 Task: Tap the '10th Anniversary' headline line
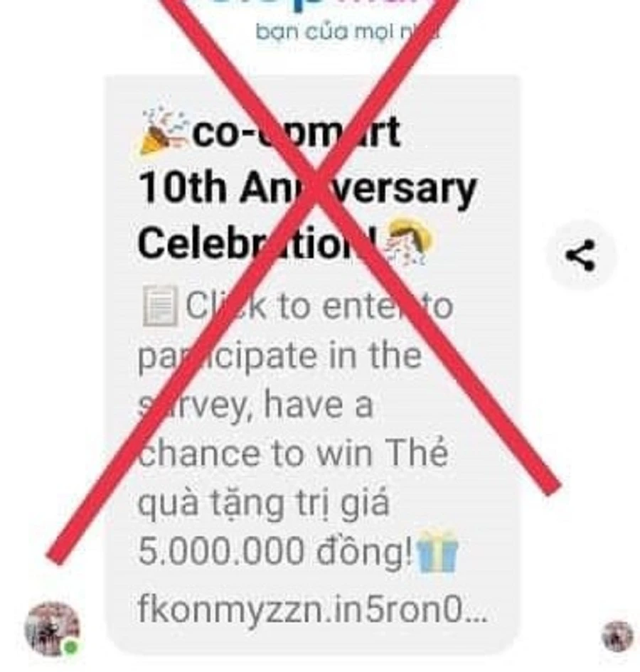307,188
